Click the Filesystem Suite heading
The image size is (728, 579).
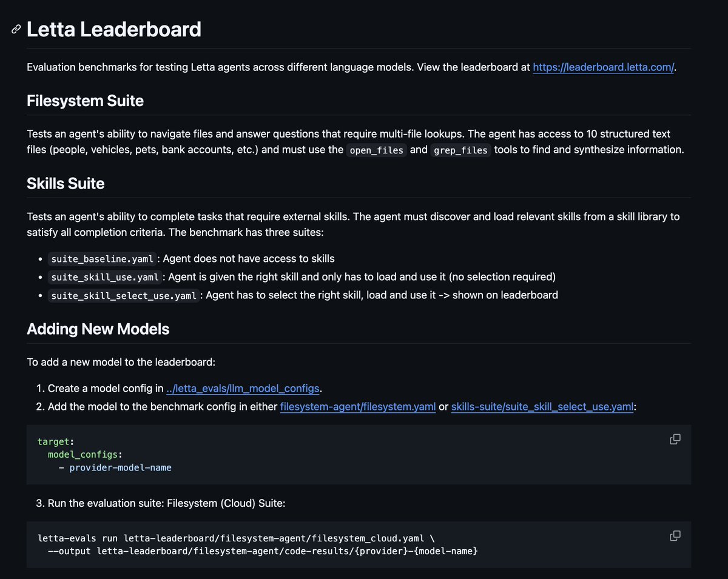coord(85,101)
